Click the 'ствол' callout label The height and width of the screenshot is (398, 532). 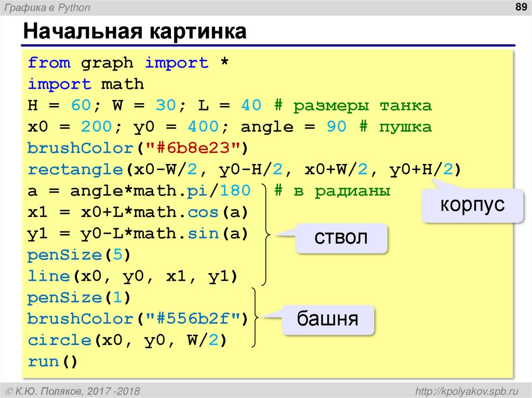coord(341,237)
